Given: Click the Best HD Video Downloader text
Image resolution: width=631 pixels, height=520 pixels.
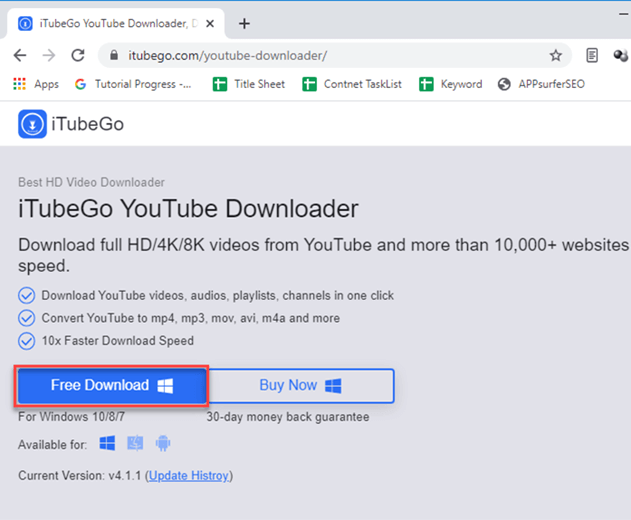Looking at the screenshot, I should click(91, 182).
